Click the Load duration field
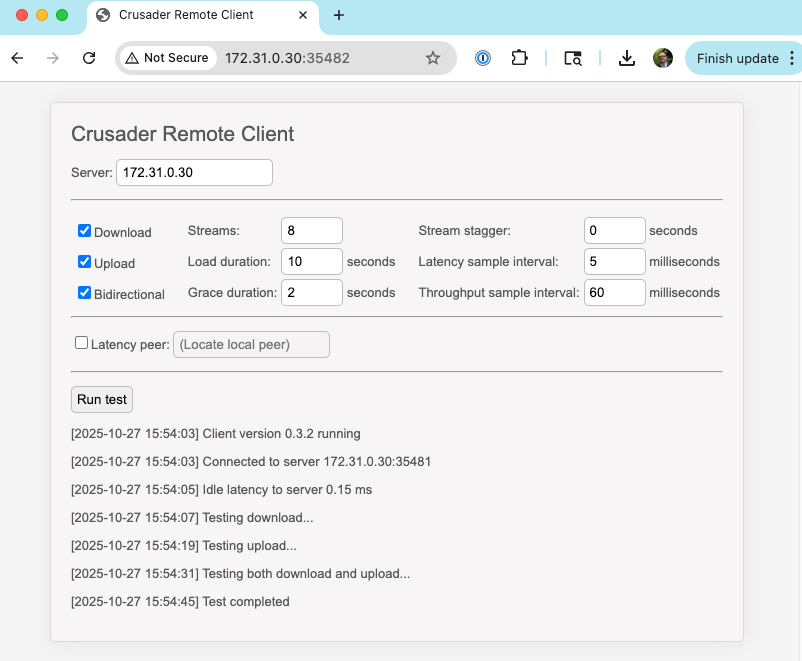 (x=311, y=262)
